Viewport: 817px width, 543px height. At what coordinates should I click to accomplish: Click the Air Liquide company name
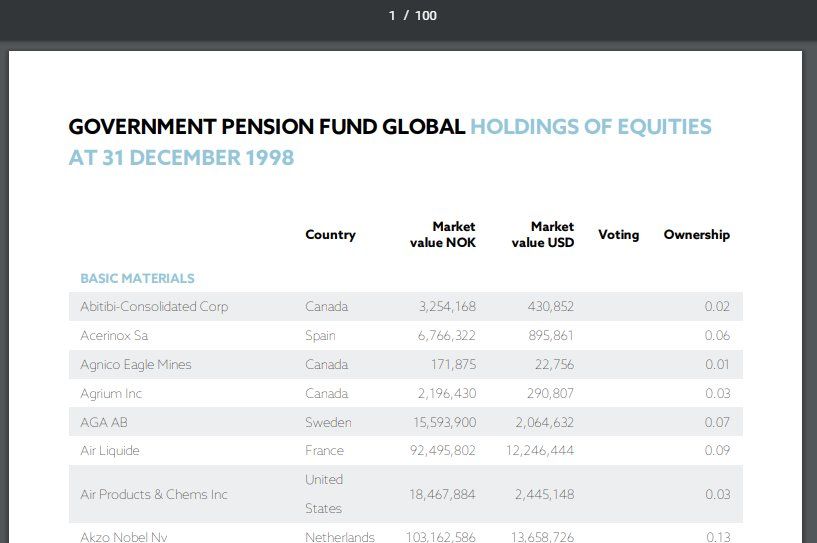click(x=110, y=451)
